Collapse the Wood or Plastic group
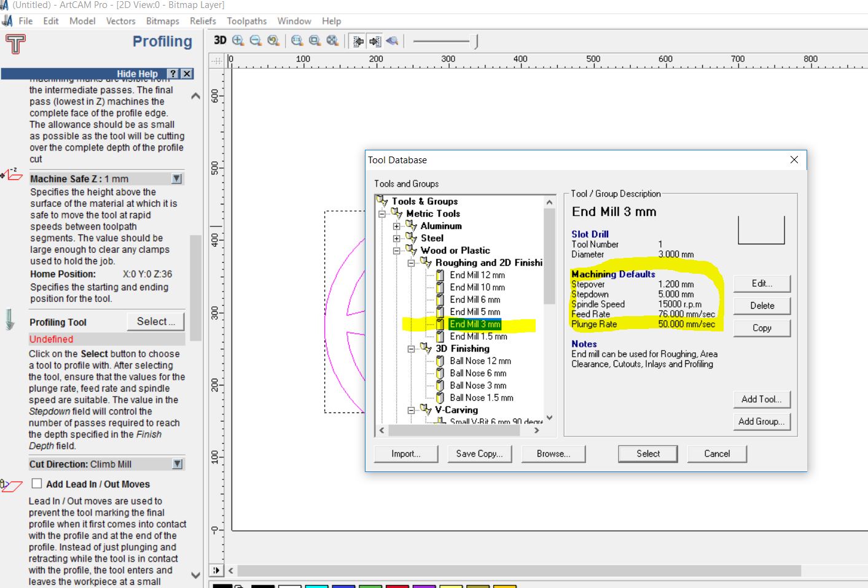This screenshot has width=868, height=588. click(397, 250)
